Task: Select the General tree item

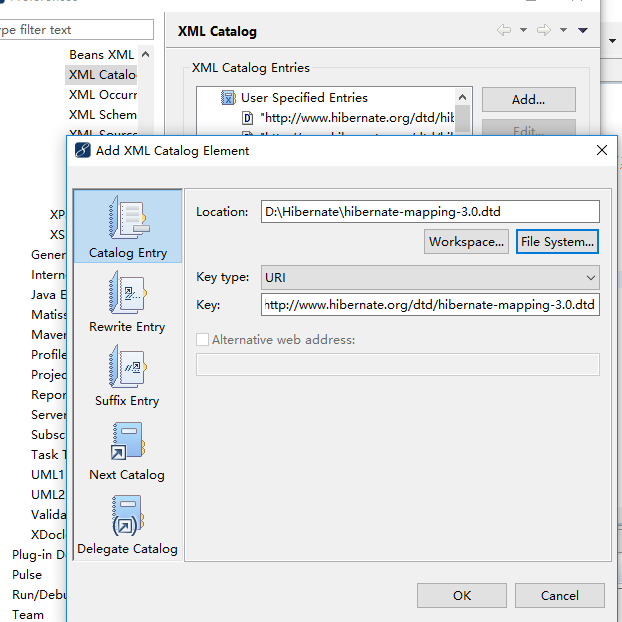Action: [x=48, y=255]
